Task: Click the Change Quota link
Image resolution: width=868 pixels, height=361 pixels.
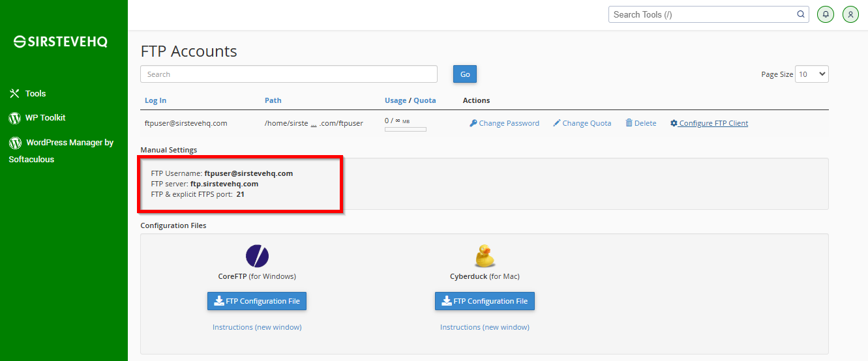Action: point(582,123)
